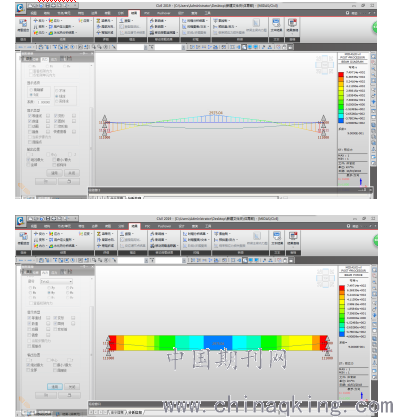Switch to the Pushover ribbon tab in the upper window
The width and height of the screenshot is (393, 417).
pos(164,13)
